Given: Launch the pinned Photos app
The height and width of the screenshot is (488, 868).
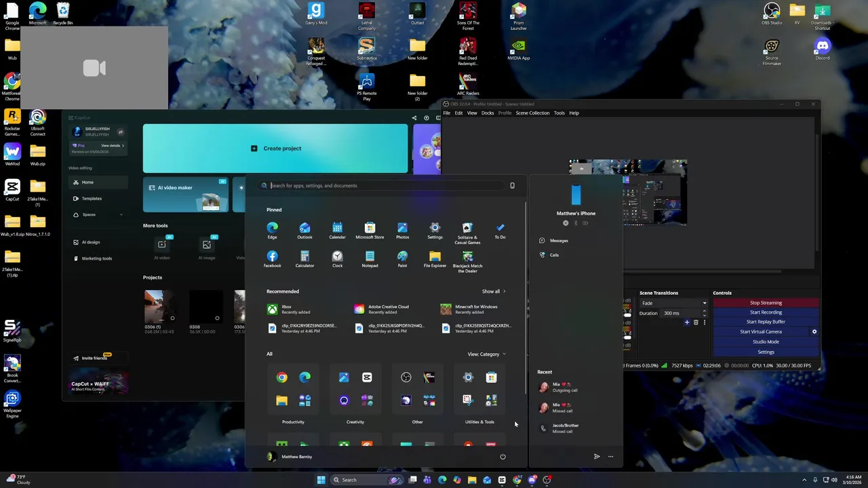Looking at the screenshot, I should tap(402, 230).
